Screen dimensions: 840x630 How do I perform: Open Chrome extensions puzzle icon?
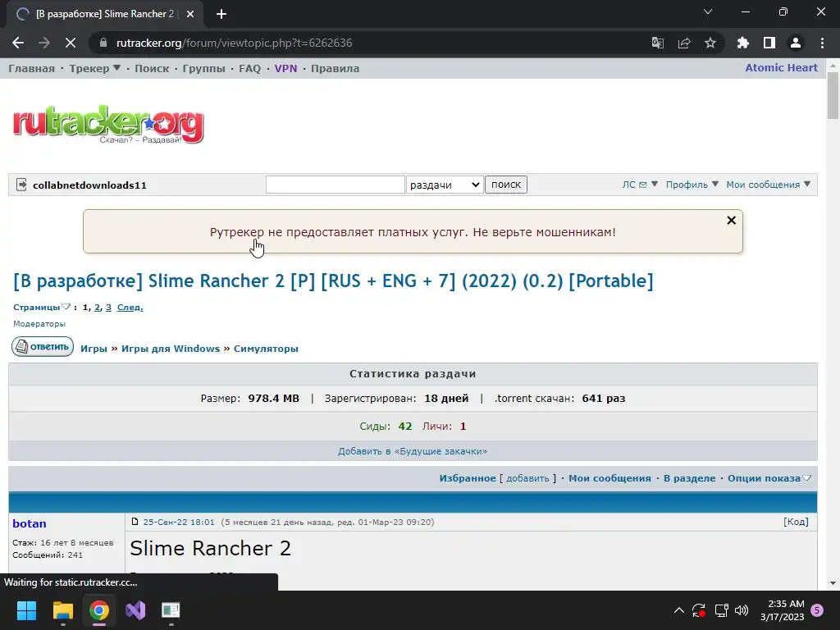(743, 43)
